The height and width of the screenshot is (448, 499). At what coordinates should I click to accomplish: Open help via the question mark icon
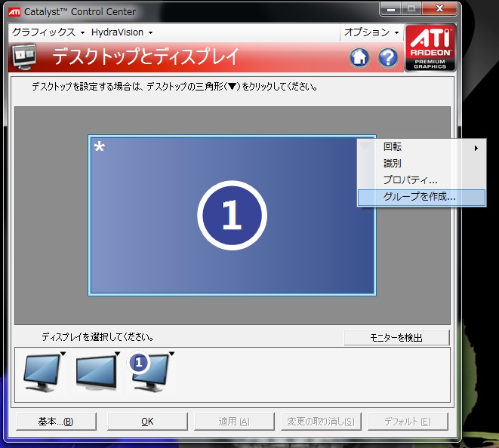click(388, 57)
